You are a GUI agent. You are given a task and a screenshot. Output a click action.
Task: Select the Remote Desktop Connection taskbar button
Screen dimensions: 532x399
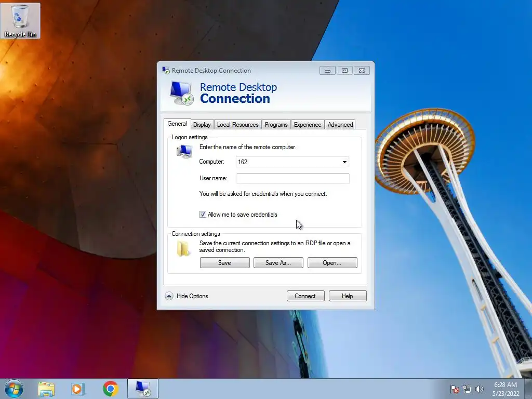pos(143,389)
